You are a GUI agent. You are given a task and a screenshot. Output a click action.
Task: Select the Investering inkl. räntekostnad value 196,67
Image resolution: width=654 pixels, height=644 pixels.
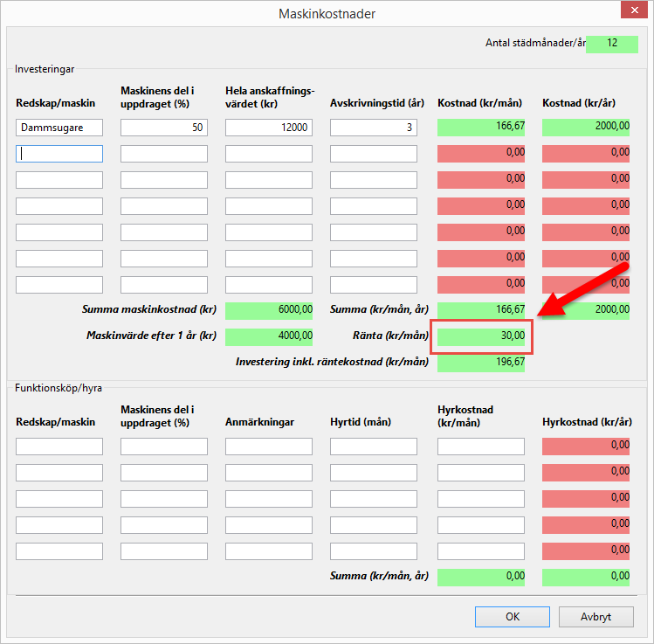pyautogui.click(x=481, y=362)
